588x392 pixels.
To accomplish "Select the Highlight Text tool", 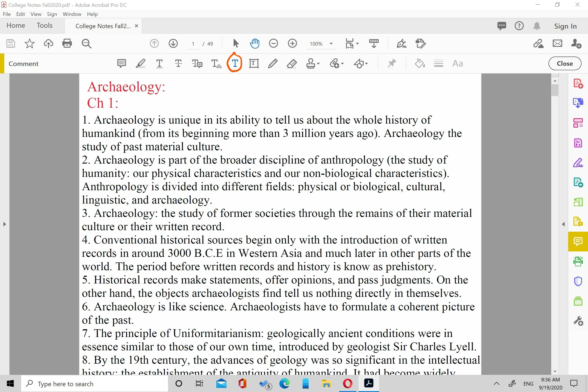I will coord(140,63).
